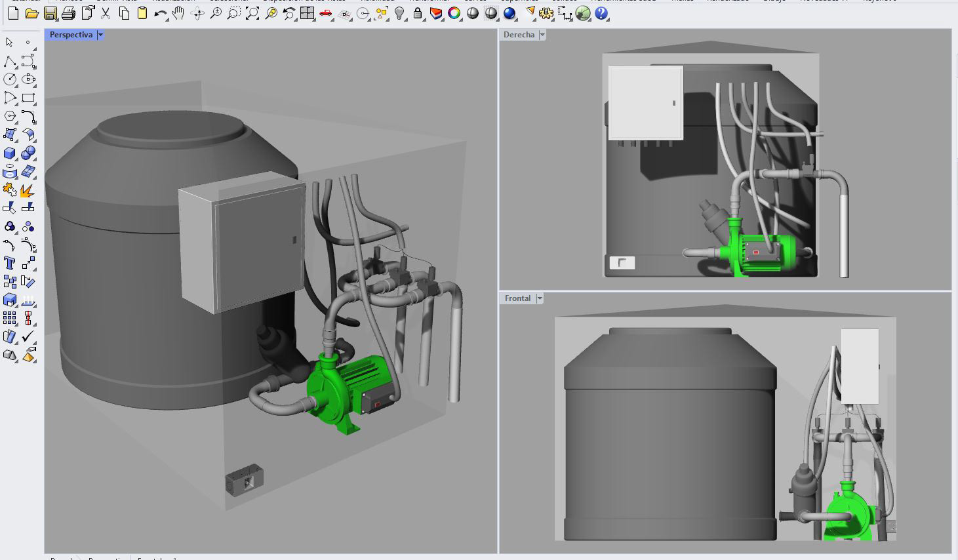Zoom to Selected objects
Screen dimensions: 958x560
click(x=271, y=13)
